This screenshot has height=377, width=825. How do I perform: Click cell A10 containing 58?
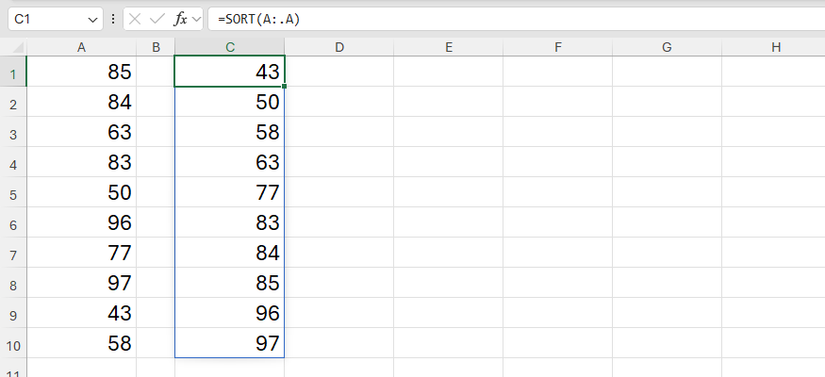82,344
